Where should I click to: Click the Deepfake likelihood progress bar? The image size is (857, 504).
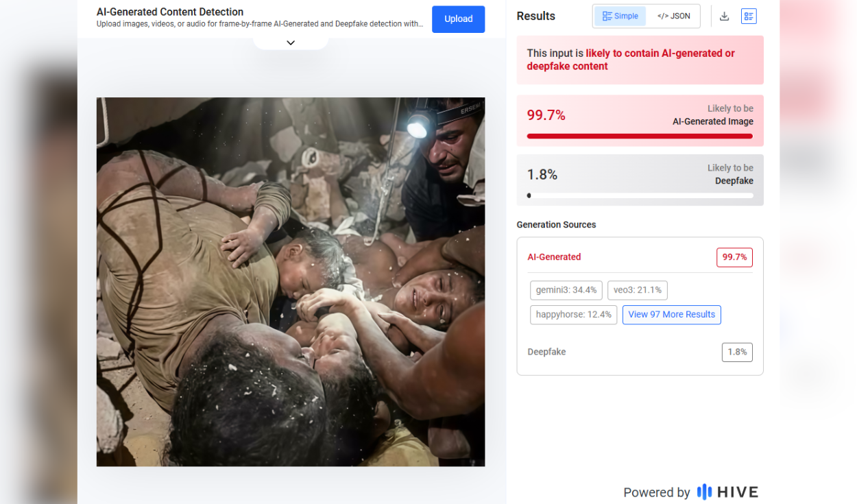(x=640, y=195)
